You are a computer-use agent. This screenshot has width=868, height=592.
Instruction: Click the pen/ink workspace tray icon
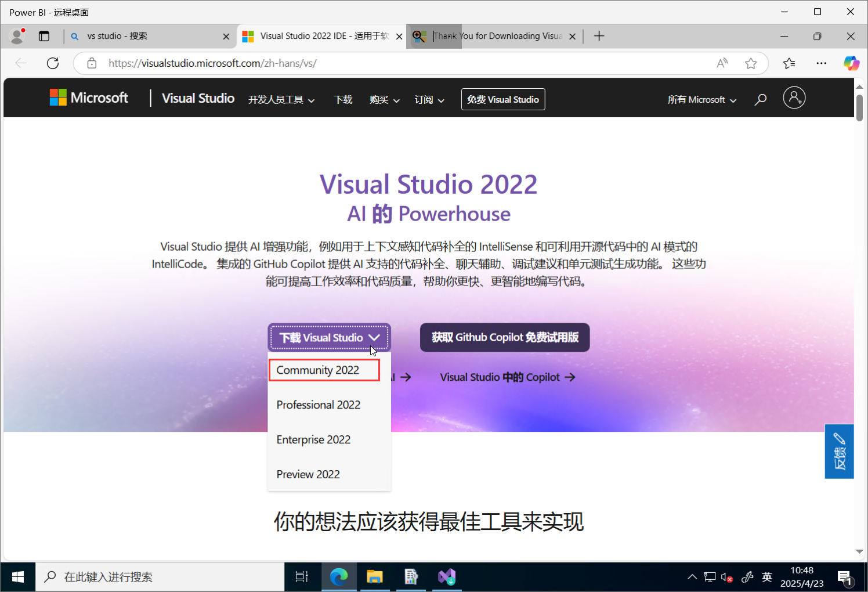coord(748,577)
